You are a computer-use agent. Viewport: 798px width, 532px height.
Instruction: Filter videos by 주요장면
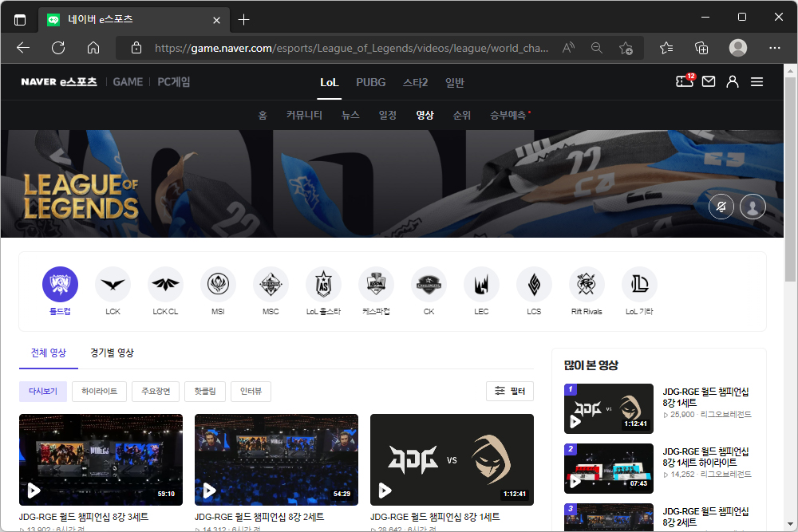click(x=156, y=391)
